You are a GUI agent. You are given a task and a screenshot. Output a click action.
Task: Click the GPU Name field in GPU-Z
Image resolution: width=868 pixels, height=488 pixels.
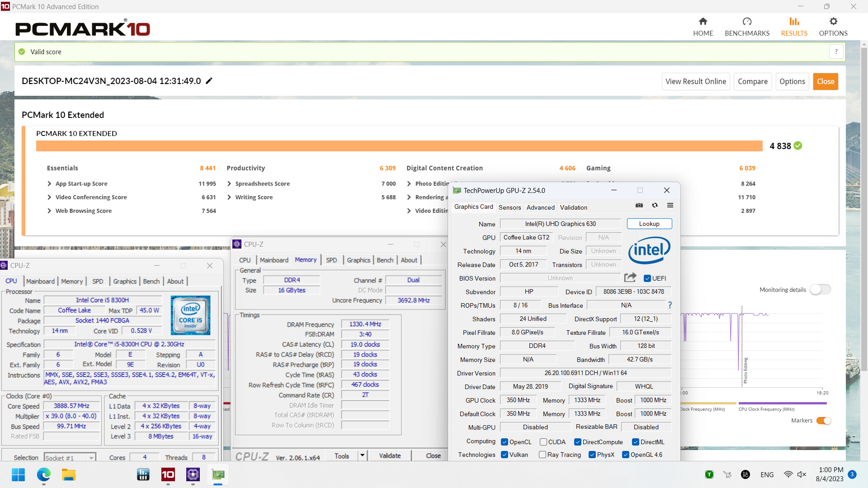pos(560,224)
